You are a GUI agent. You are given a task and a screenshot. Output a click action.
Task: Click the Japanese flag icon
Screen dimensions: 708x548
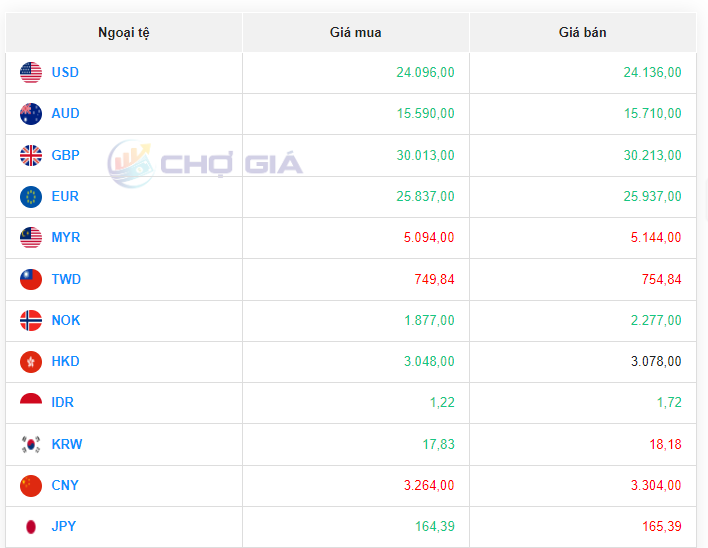[31, 527]
